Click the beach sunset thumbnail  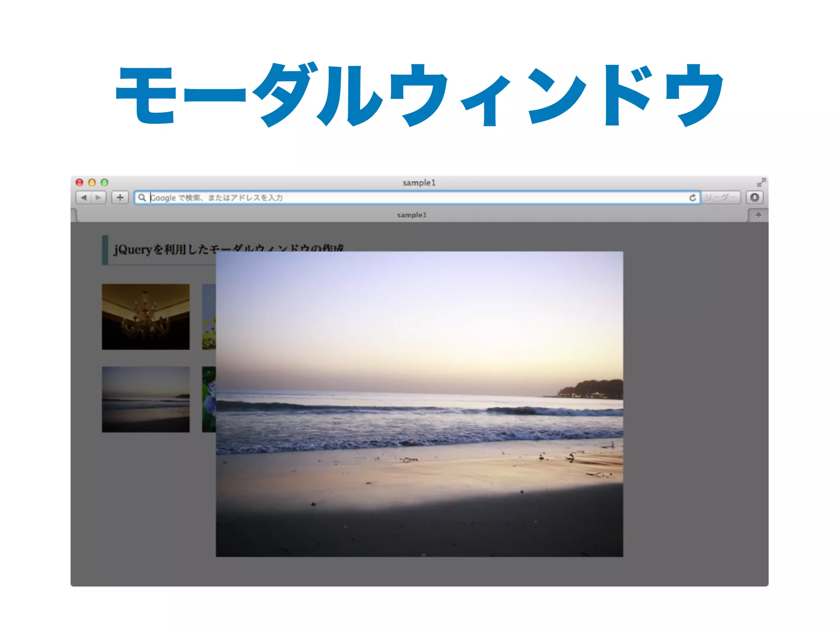(146, 399)
